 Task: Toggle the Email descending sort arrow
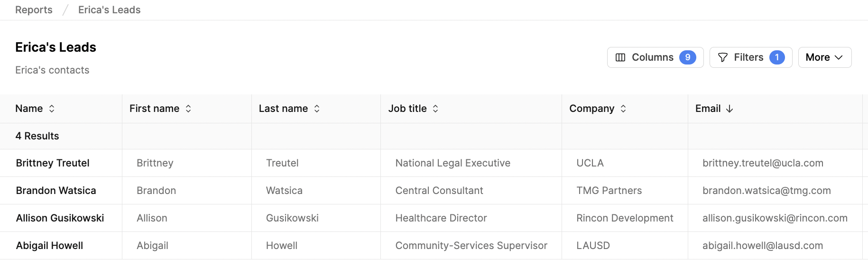click(729, 109)
